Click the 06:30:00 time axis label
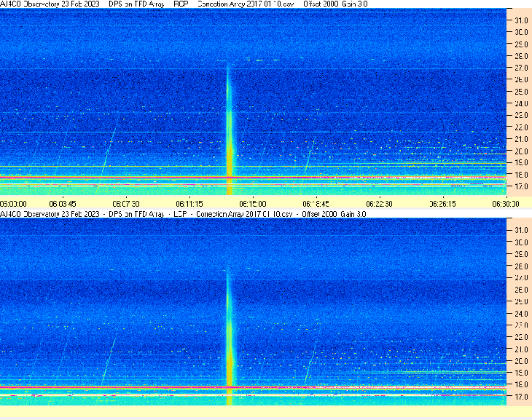532x420 pixels. pos(506,204)
